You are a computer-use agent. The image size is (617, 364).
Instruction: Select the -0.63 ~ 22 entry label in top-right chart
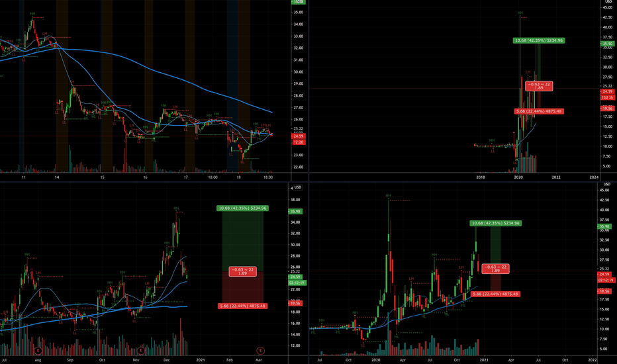click(x=539, y=86)
